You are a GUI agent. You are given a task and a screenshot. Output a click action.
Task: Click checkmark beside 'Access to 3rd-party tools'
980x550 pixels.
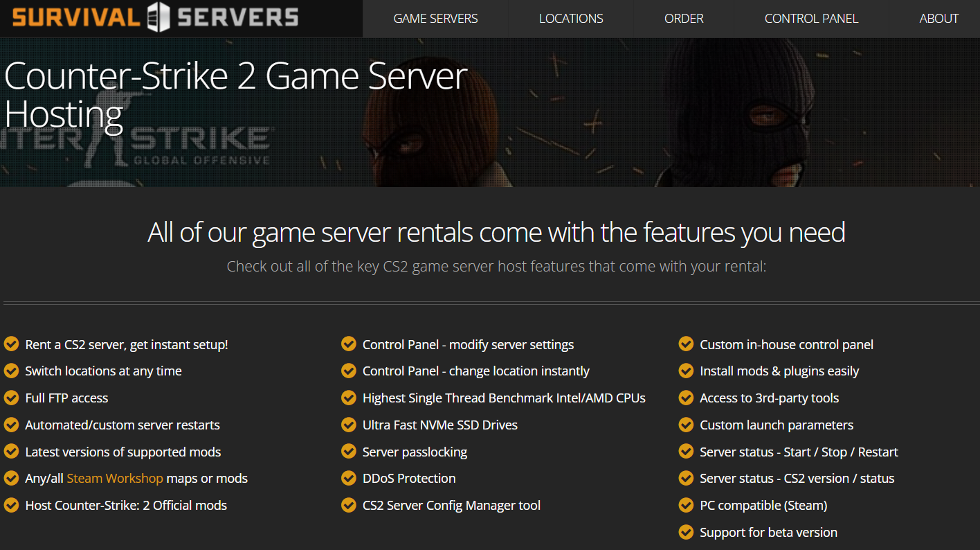click(686, 398)
